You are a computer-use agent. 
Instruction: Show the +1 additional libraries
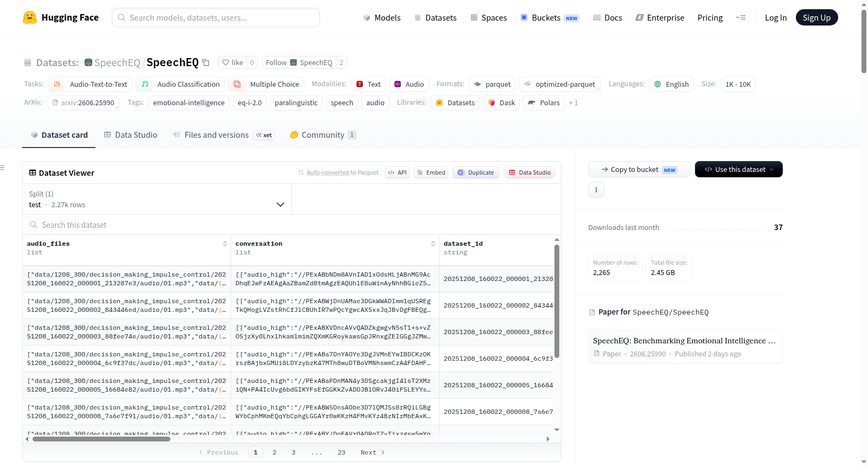pyautogui.click(x=573, y=103)
